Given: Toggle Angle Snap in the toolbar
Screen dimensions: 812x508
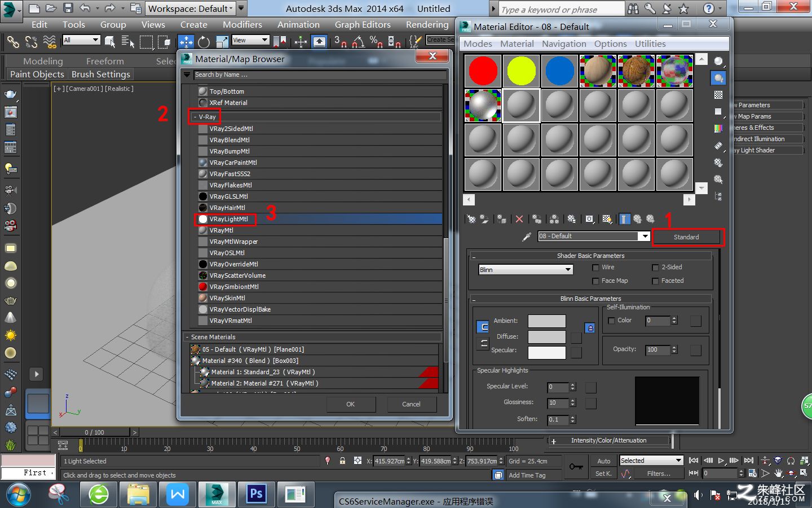Looking at the screenshot, I should 358,42.
